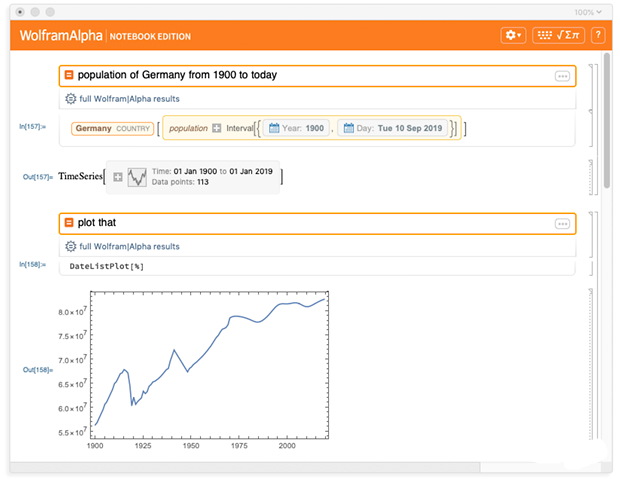Click the Interval label in the input
Viewport: 620px width, 479px height.
pos(240,128)
